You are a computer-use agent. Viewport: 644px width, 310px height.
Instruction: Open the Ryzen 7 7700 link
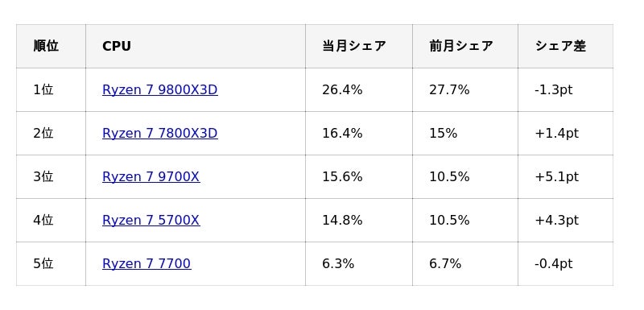point(147,263)
